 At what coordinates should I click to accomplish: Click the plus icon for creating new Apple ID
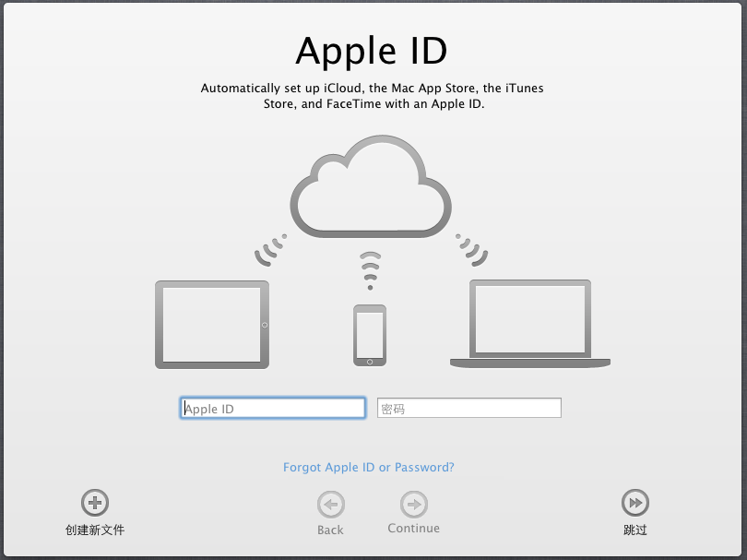95,503
